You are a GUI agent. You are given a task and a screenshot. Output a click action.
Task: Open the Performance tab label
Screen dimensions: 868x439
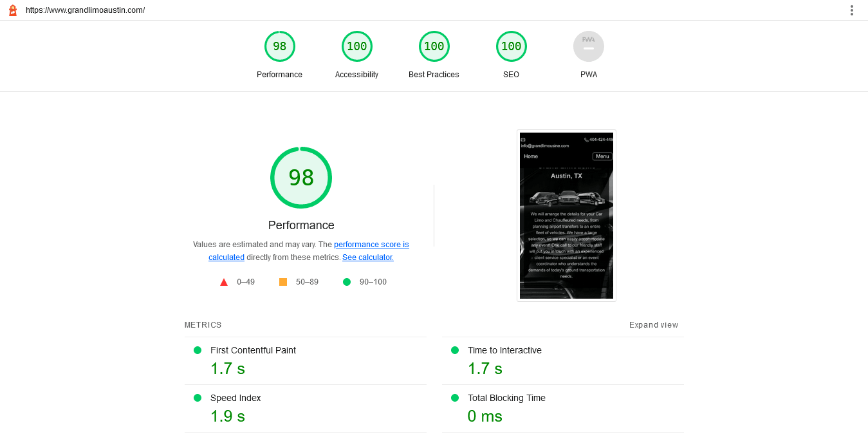click(279, 75)
